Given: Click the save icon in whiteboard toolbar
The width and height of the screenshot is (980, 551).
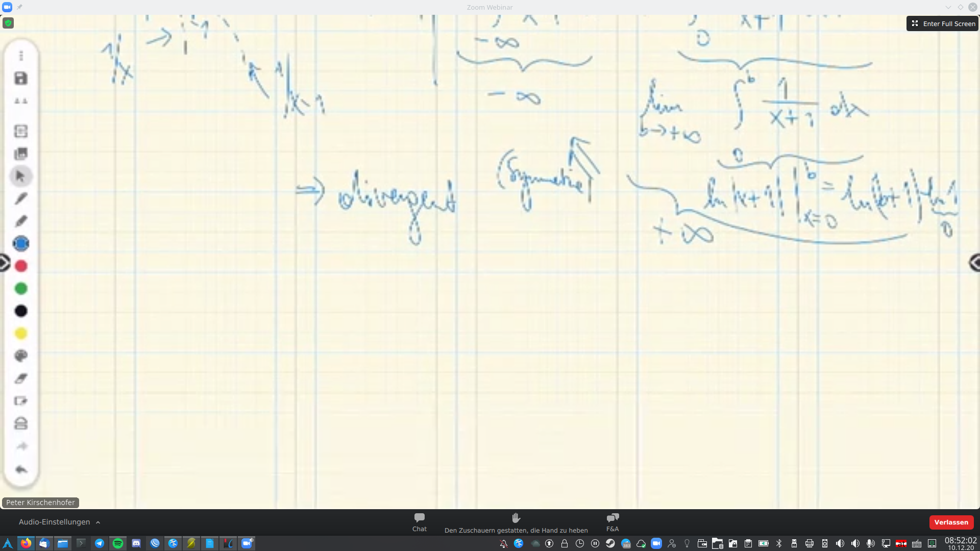Looking at the screenshot, I should click(21, 79).
